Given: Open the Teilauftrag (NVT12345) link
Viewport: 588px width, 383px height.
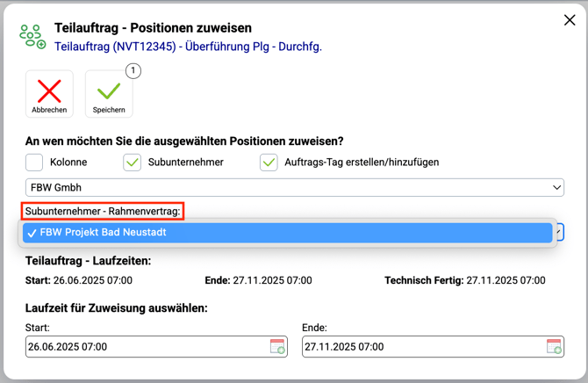Looking at the screenshot, I should (x=188, y=47).
